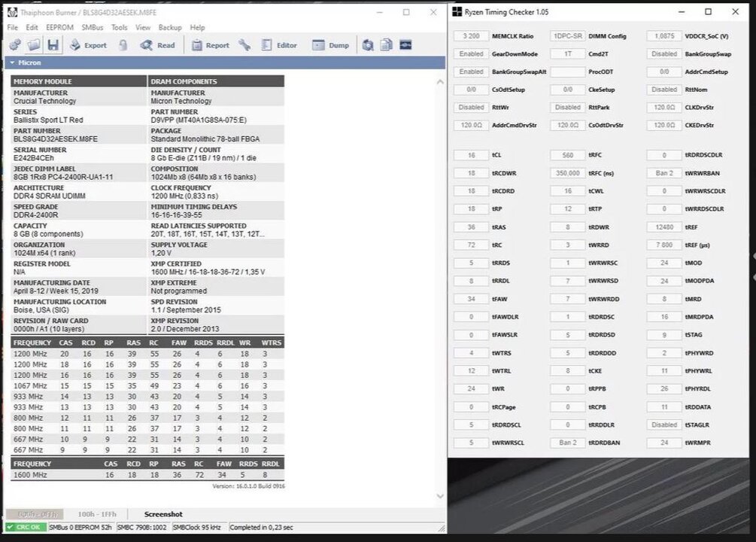Click the Thaiphoon Burner title bar app icon
The width and height of the screenshot is (756, 542).
point(13,12)
